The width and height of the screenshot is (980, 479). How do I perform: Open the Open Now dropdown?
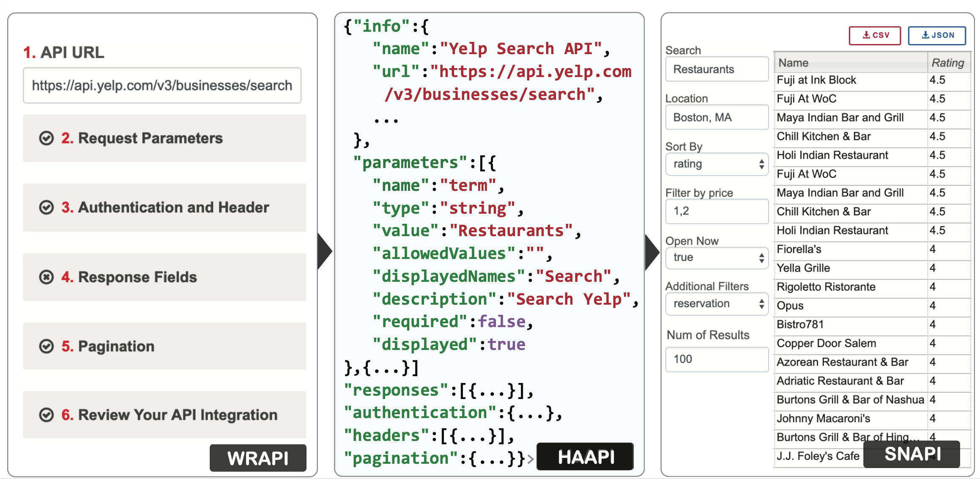click(717, 258)
